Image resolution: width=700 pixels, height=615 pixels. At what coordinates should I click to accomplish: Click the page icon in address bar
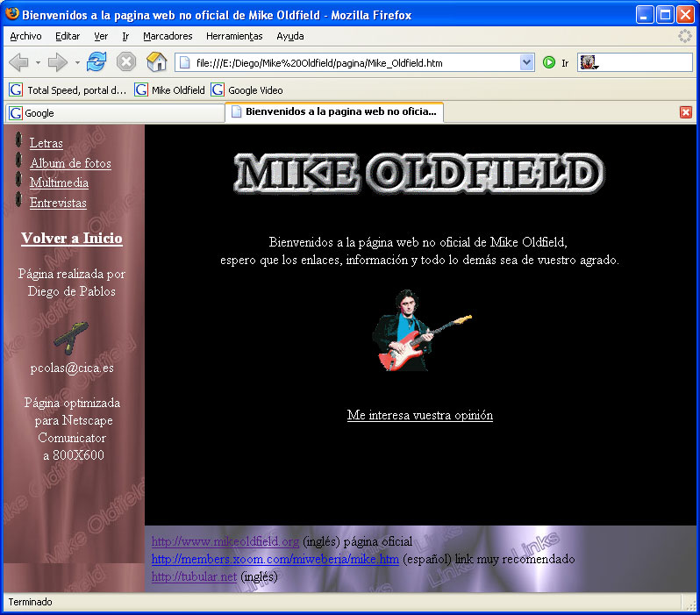(184, 63)
